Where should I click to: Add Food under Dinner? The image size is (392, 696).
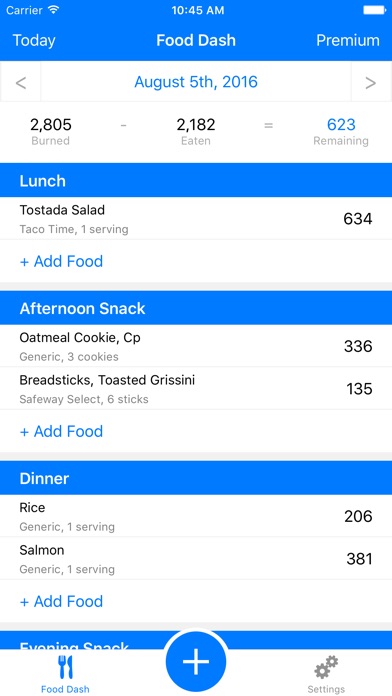coord(61,601)
